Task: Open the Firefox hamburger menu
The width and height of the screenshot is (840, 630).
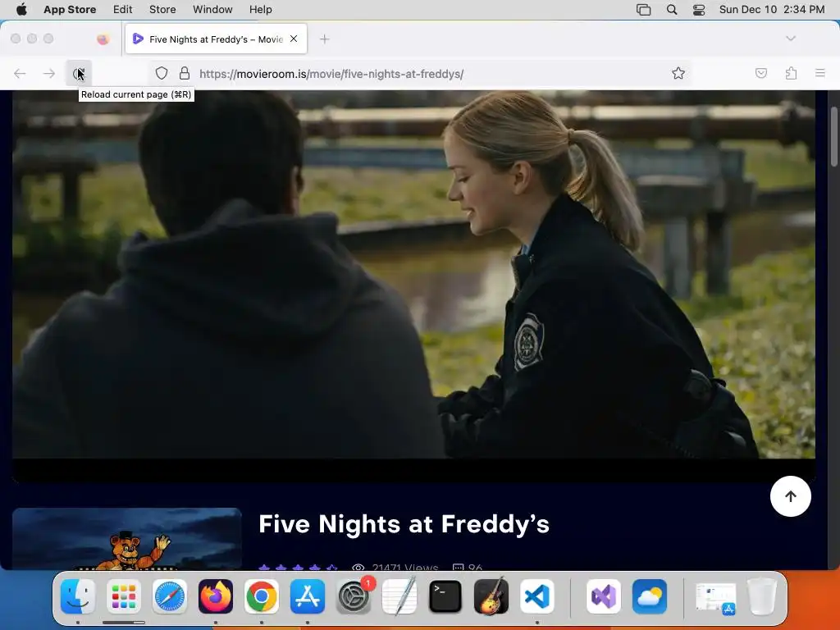Action: (819, 73)
